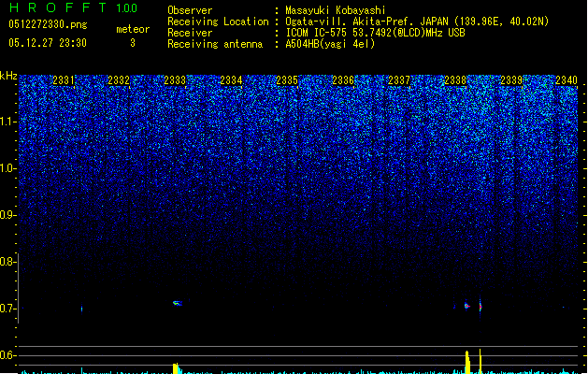
Task: Click the ICOM IC-575 receiver text
Action: click(375, 33)
